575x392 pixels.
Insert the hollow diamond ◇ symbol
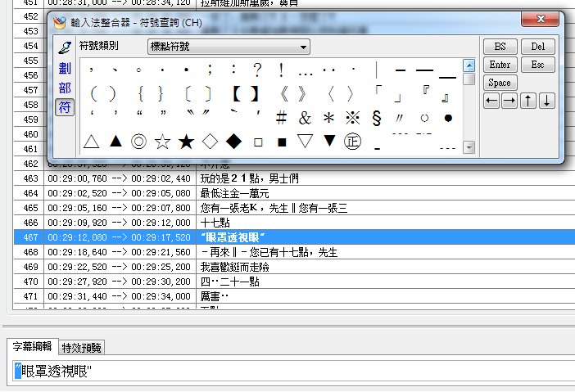point(211,142)
